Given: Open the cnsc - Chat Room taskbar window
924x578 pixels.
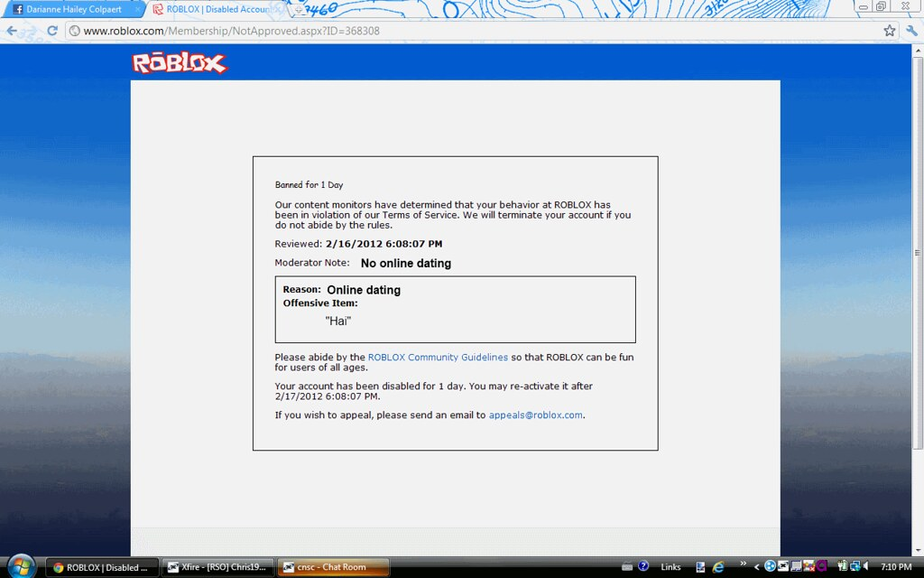Looking at the screenshot, I should (x=333, y=567).
